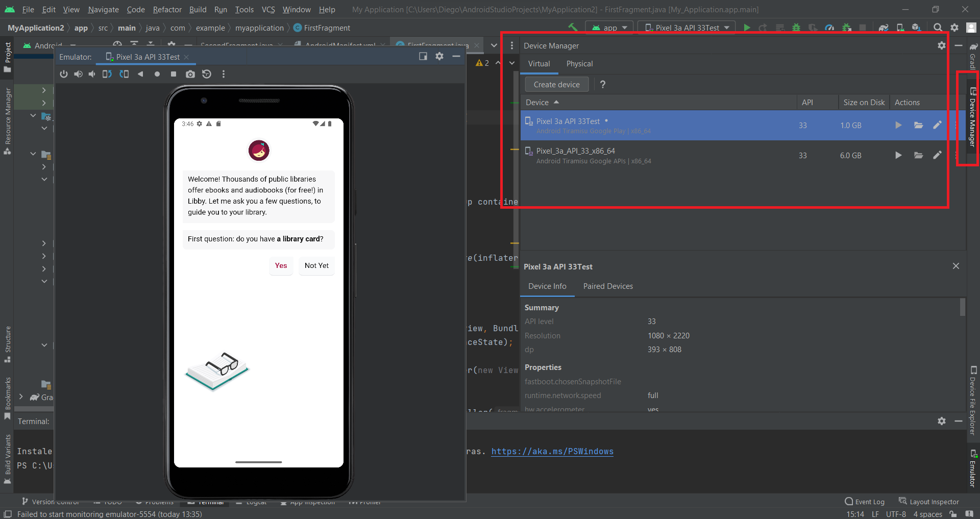Rotate emulator left icon
The height and width of the screenshot is (519, 980).
pos(107,74)
